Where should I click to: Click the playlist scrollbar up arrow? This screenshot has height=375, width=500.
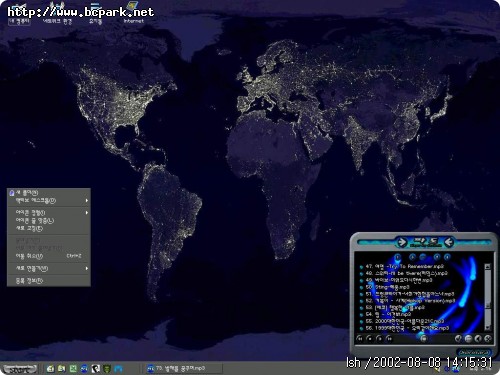pos(487,266)
